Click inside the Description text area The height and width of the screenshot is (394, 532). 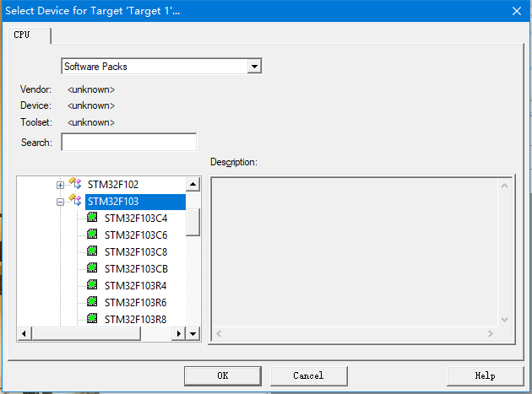[355, 252]
